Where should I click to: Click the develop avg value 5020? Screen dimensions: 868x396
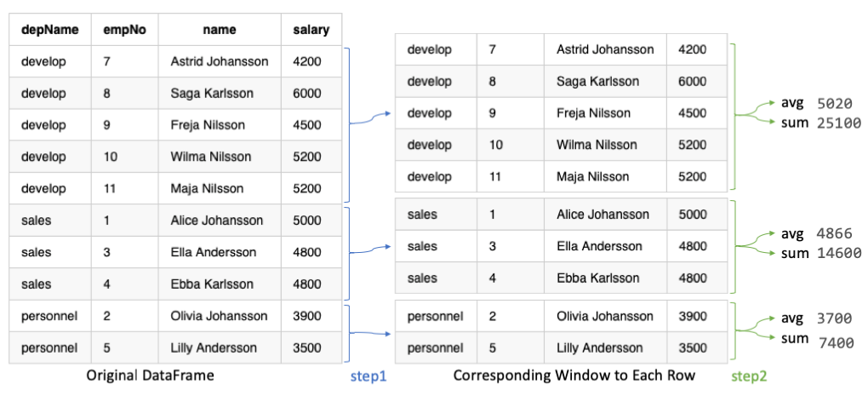point(834,104)
